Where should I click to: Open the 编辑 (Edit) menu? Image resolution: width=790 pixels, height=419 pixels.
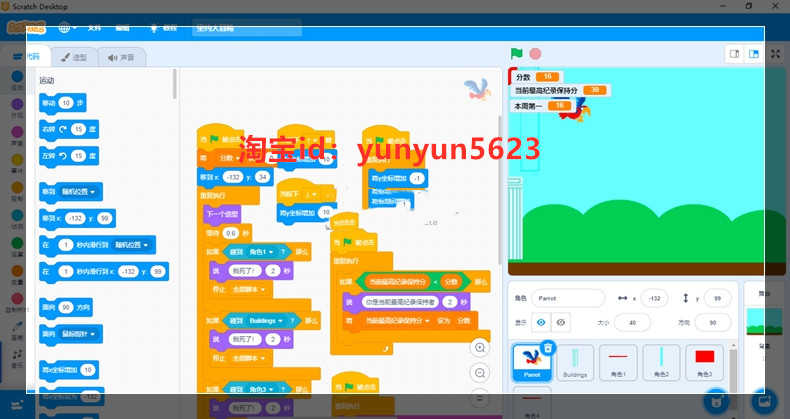122,28
